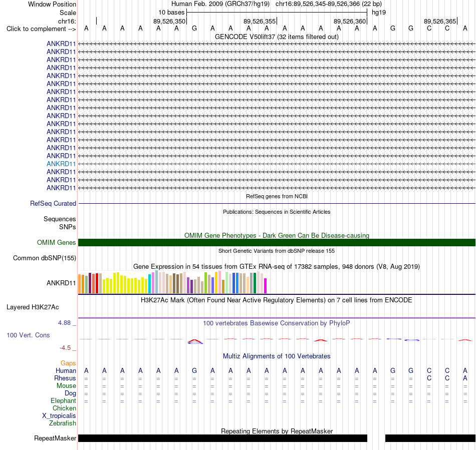The image size is (476, 450).
Task: Select the Dog species label
Action: tap(70, 393)
